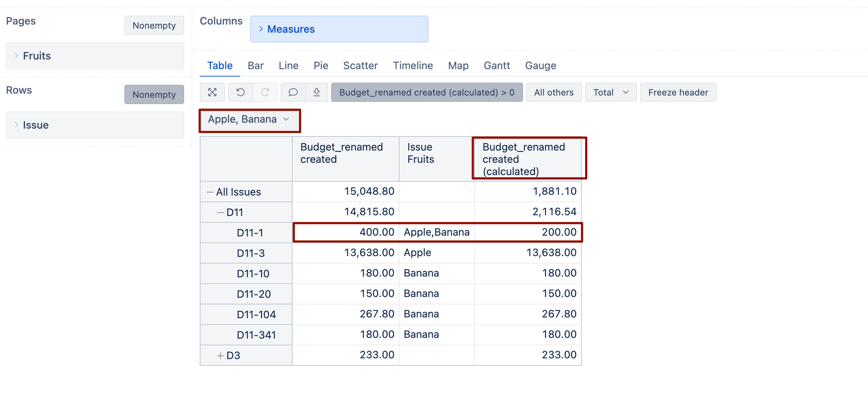868x397 pixels.
Task: Toggle Nonempty in the Rows section
Action: [x=154, y=94]
